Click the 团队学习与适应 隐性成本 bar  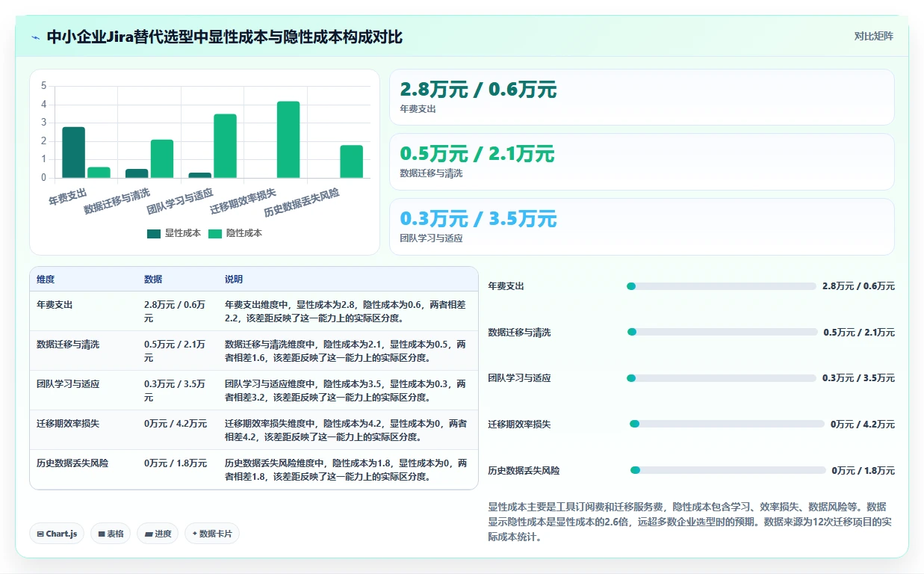click(225, 146)
